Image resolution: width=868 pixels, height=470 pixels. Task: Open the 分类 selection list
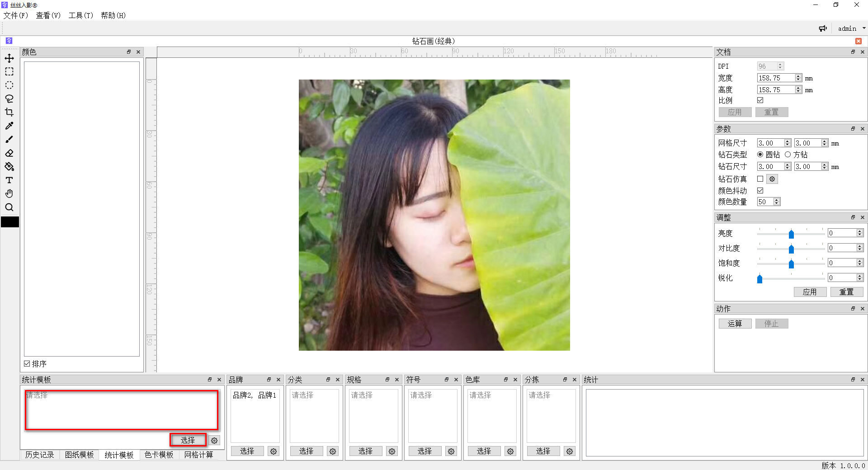tap(306, 451)
